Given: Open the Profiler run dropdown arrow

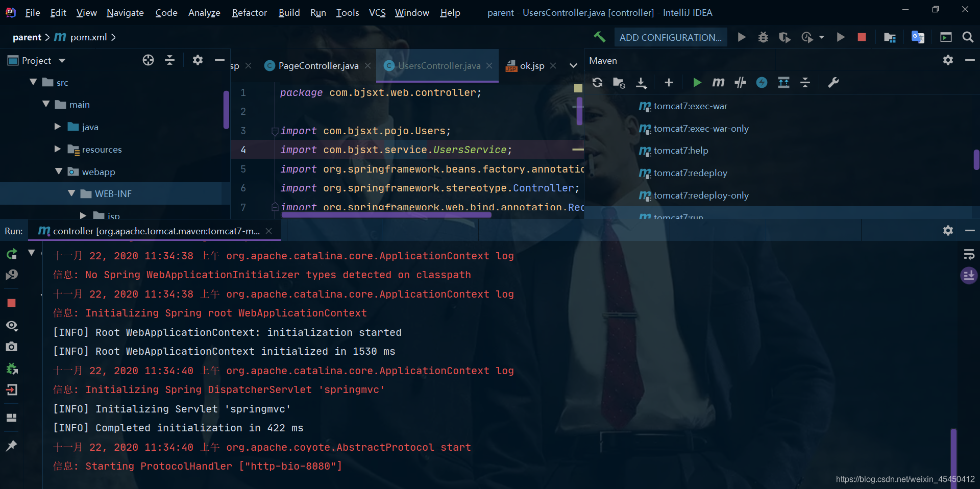Looking at the screenshot, I should pyautogui.click(x=822, y=37).
